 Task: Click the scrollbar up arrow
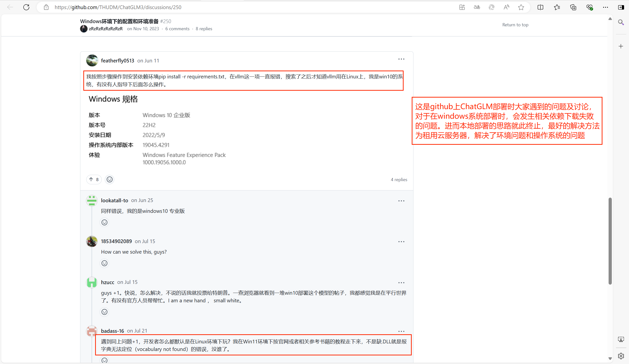coord(610,19)
